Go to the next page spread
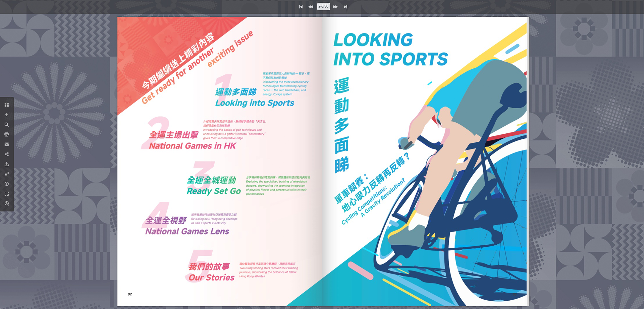Viewport: 644px width, 309px height. tap(335, 7)
